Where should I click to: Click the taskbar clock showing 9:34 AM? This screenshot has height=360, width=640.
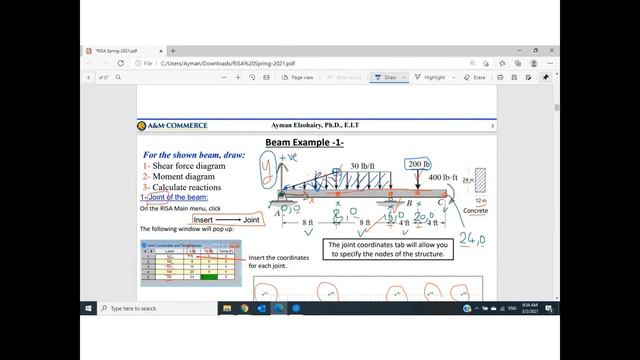point(529,308)
